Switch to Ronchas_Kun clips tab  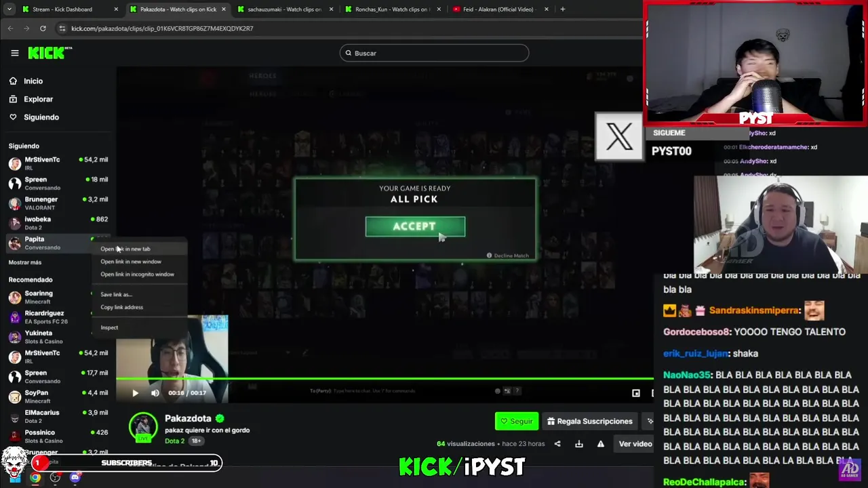click(392, 9)
